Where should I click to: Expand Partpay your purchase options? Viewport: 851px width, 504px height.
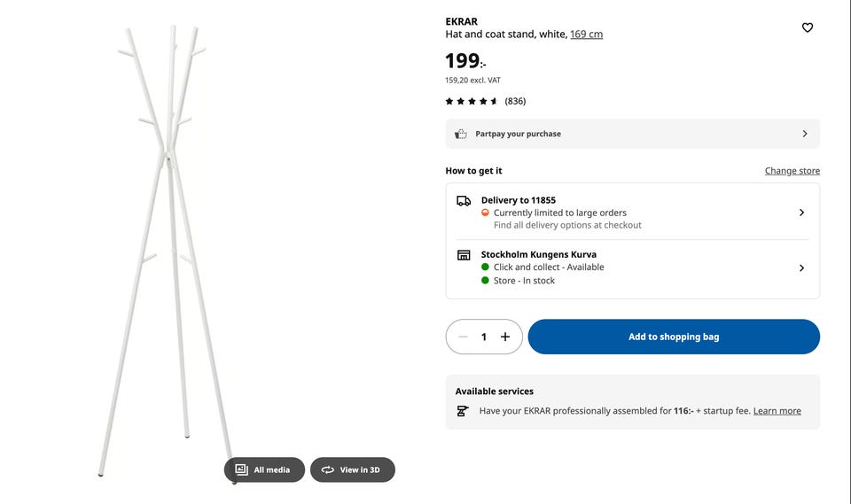805,134
